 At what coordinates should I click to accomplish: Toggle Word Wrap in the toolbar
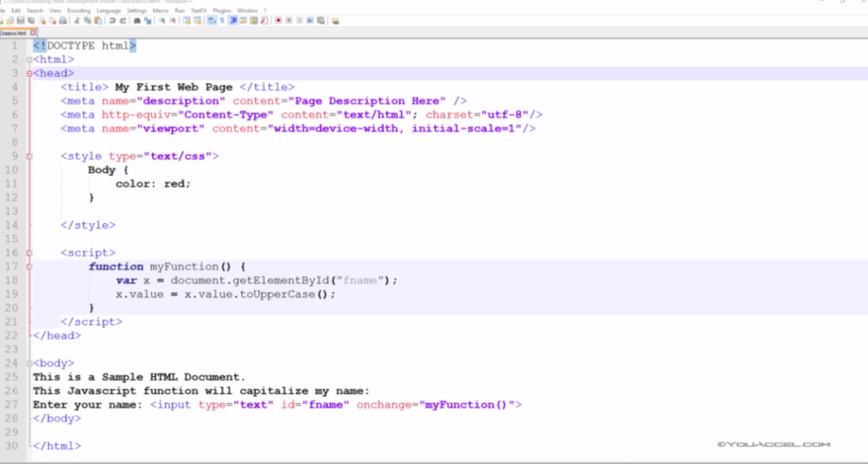211,21
